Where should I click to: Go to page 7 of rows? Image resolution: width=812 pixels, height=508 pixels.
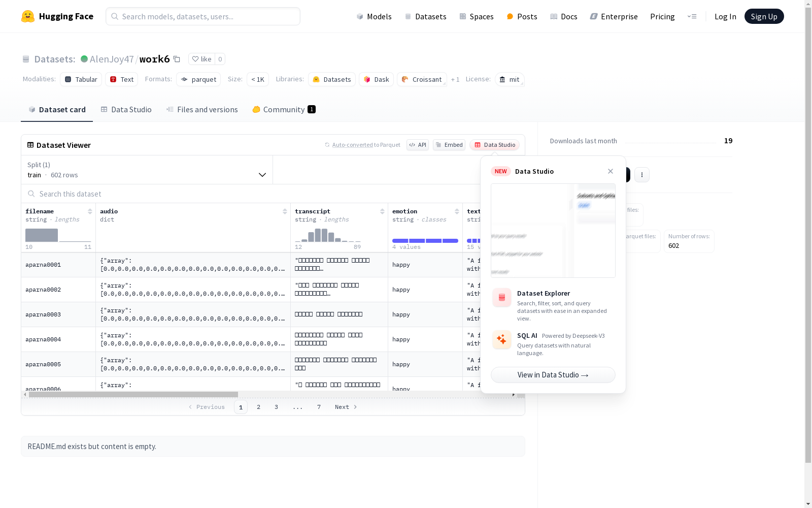click(x=319, y=407)
